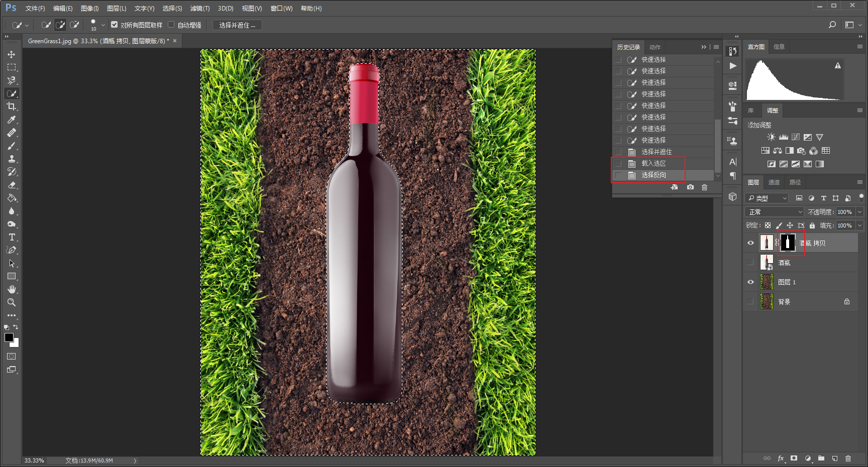Screen dimensions: 868x467
Task: Select the Zoom tool
Action: [x=11, y=302]
